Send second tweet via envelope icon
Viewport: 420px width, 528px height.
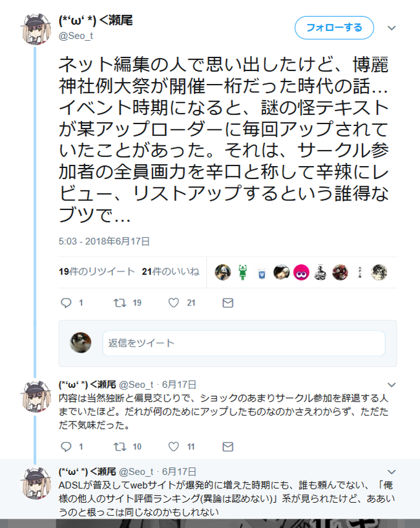tap(228, 447)
